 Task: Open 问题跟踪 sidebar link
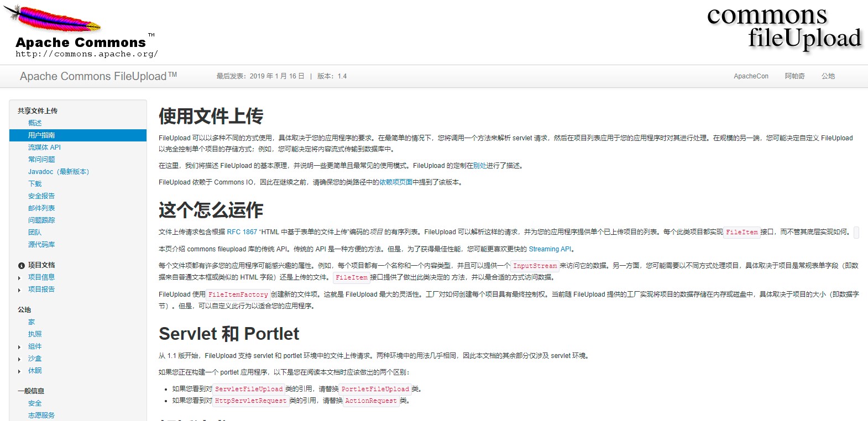coord(41,220)
